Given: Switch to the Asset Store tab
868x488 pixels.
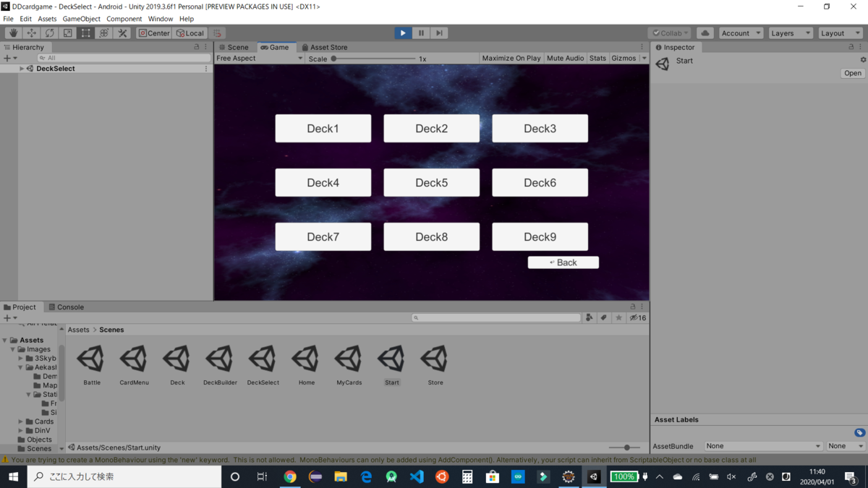Looking at the screenshot, I should [x=325, y=47].
